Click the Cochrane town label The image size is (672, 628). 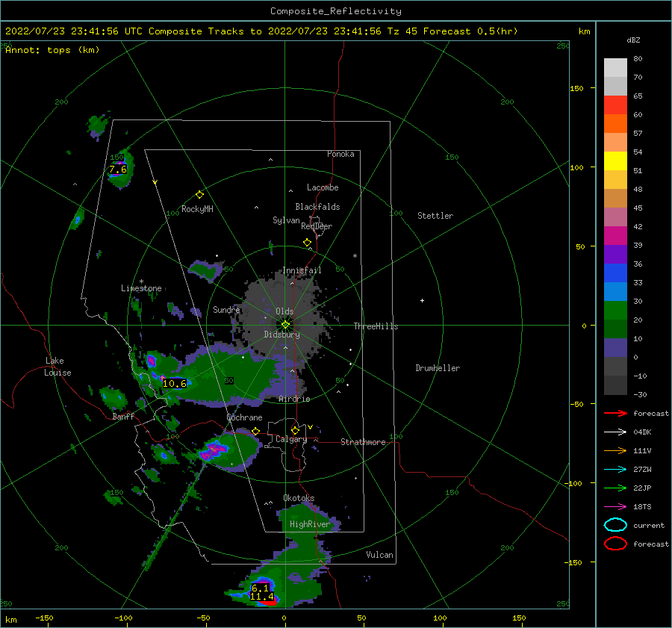coord(244,417)
